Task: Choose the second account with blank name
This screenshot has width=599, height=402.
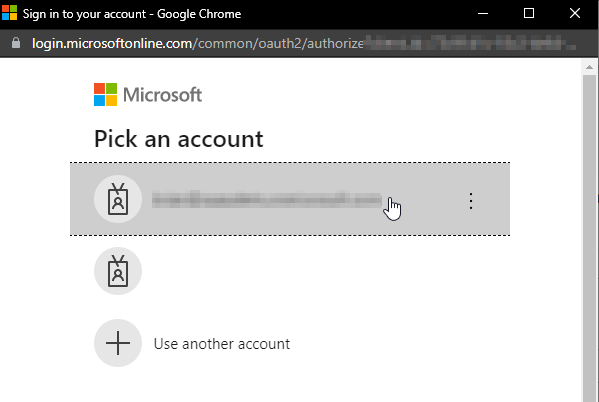Action: (x=290, y=271)
